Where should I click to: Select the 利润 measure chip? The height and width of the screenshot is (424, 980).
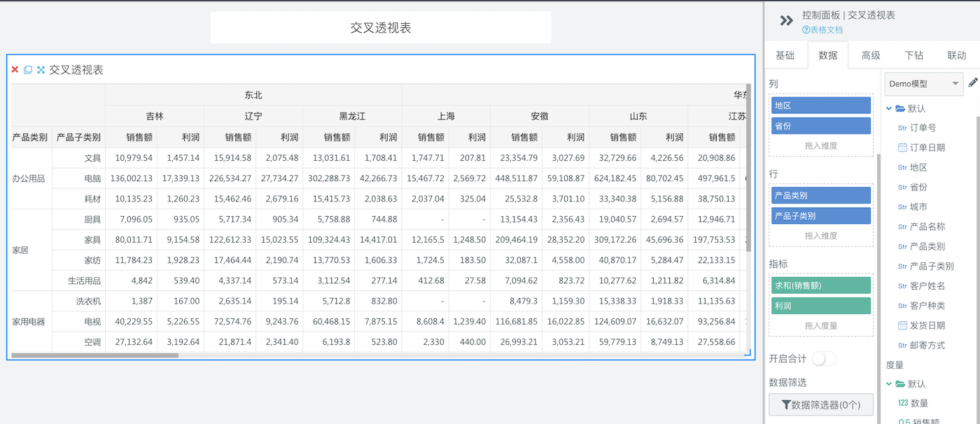(821, 306)
